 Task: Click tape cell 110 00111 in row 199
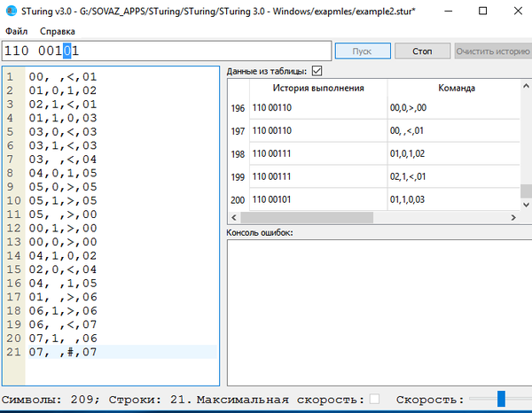coord(318,176)
